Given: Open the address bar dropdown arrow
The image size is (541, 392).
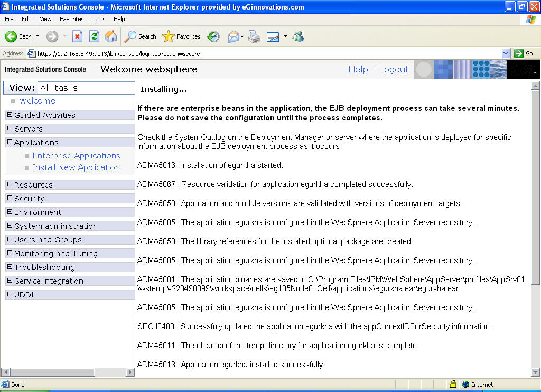Looking at the screenshot, I should [506, 53].
